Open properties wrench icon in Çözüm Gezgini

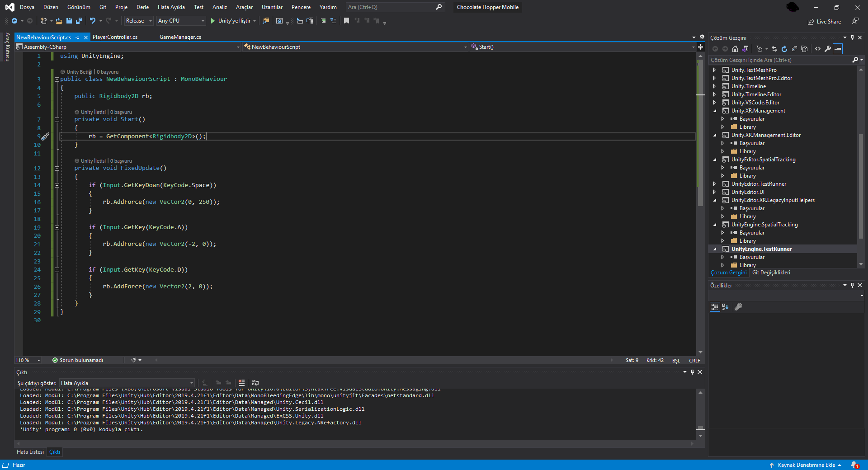click(827, 49)
